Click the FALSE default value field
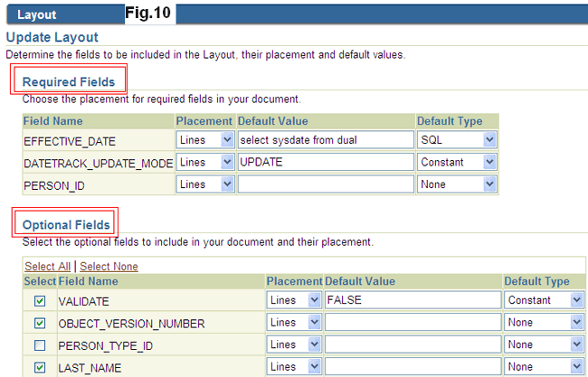The image size is (588, 377). (x=413, y=300)
